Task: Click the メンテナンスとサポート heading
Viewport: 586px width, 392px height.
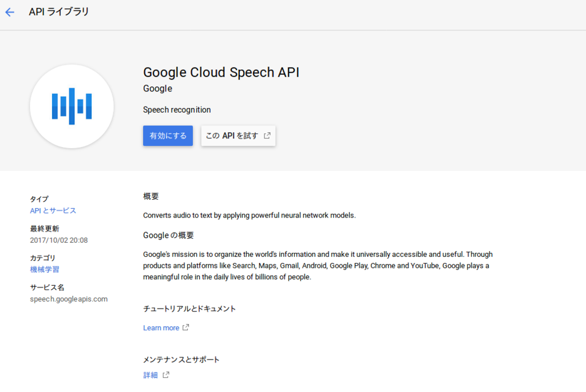Action: click(181, 359)
